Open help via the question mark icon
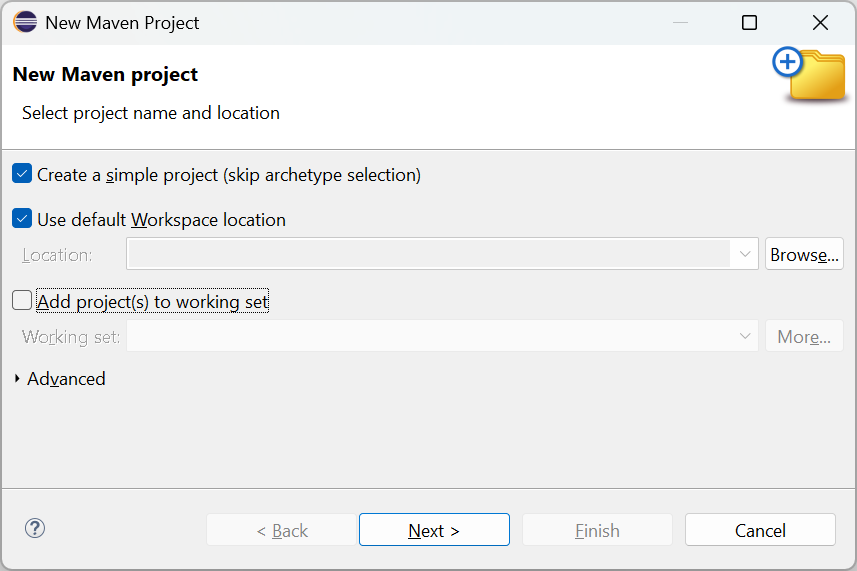This screenshot has height=571, width=857. point(35,529)
